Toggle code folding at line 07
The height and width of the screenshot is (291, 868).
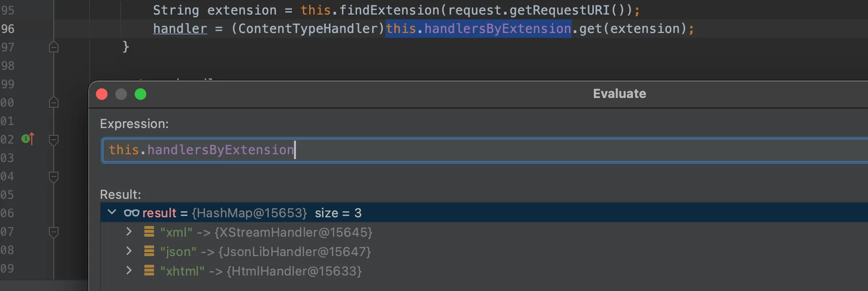click(54, 232)
